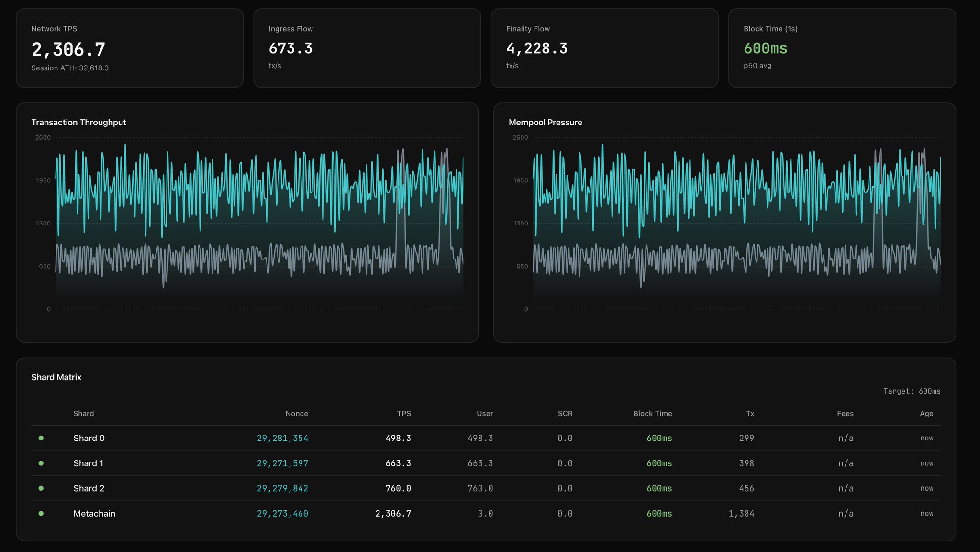
Task: Click the Shard 2 green status dot
Action: 41,488
